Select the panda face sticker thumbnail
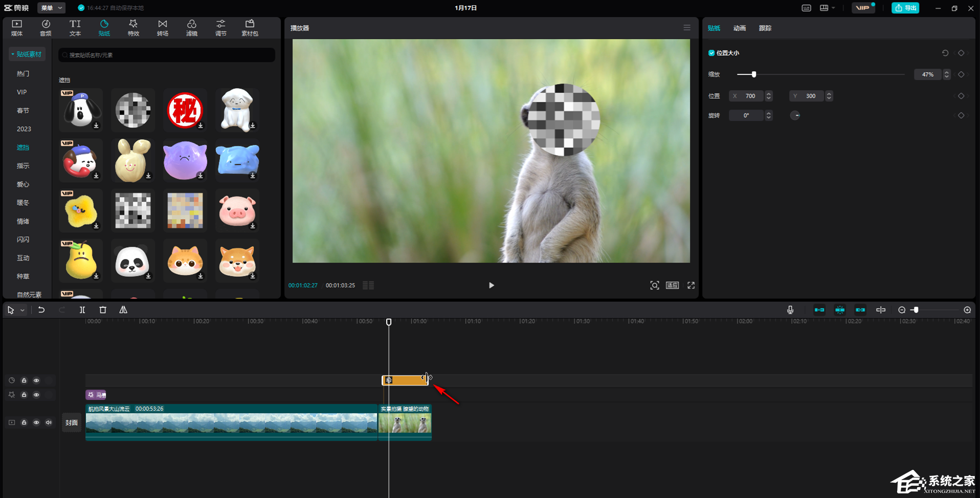Image resolution: width=980 pixels, height=498 pixels. click(x=132, y=261)
